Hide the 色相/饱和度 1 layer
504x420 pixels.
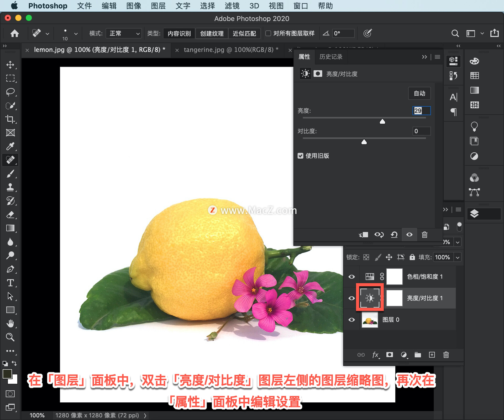pyautogui.click(x=351, y=277)
